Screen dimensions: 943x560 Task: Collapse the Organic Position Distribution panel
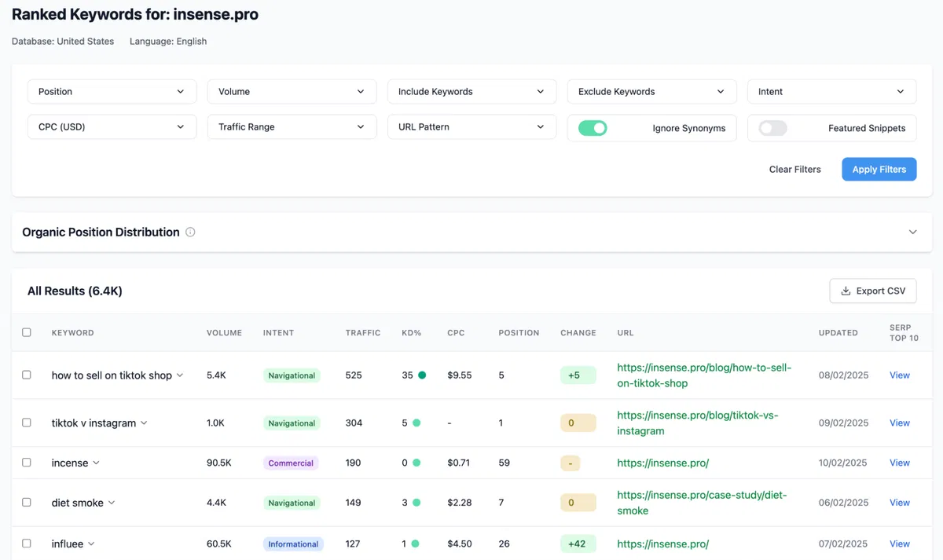coord(912,232)
